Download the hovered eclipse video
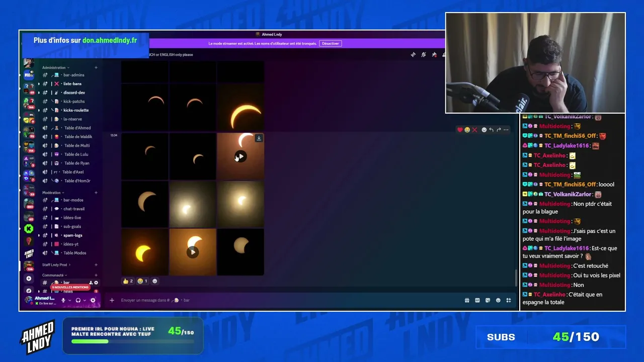The image size is (644, 362). coord(259,138)
